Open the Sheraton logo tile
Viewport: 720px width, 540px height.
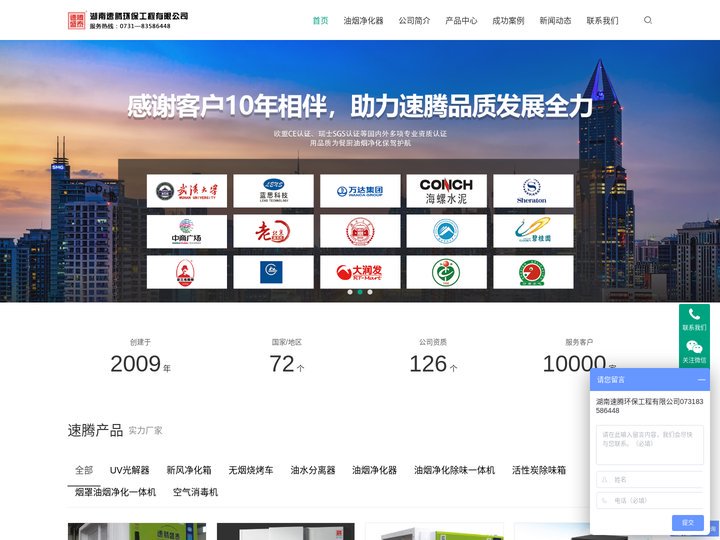[x=533, y=191]
